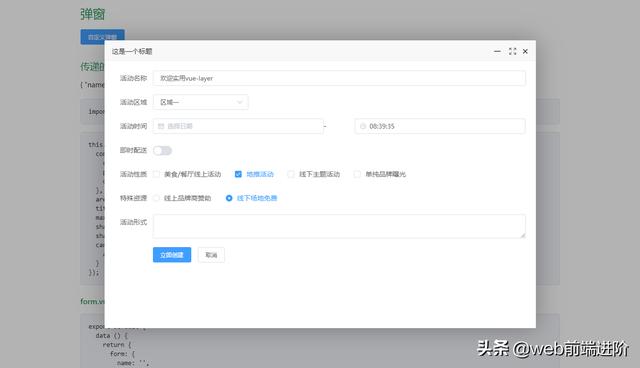The height and width of the screenshot is (368, 640).
Task: Select the 线下场地免费 radio button
Action: click(229, 198)
